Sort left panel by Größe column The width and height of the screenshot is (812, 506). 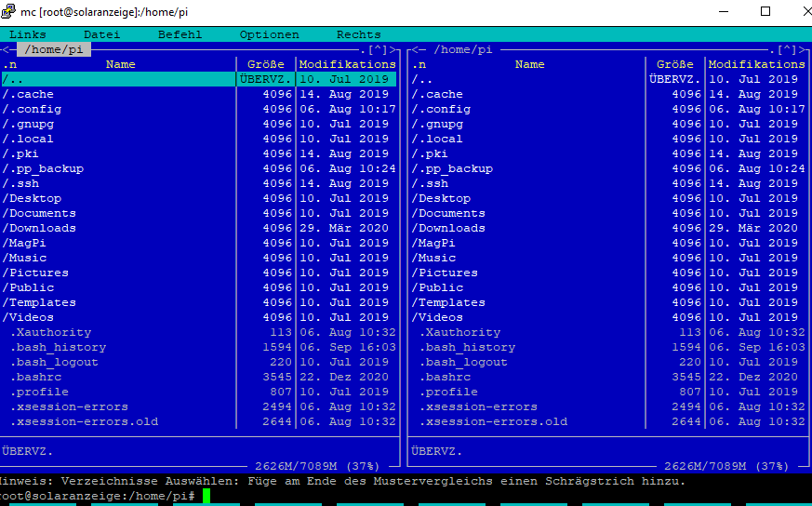tap(266, 64)
